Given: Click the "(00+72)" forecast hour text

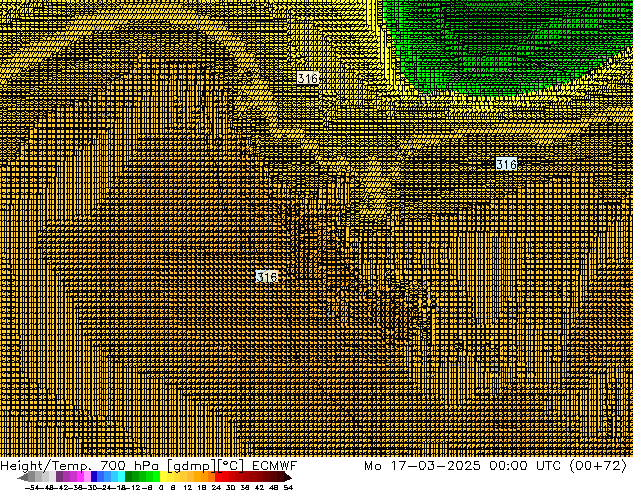Looking at the screenshot, I should pos(598,466).
